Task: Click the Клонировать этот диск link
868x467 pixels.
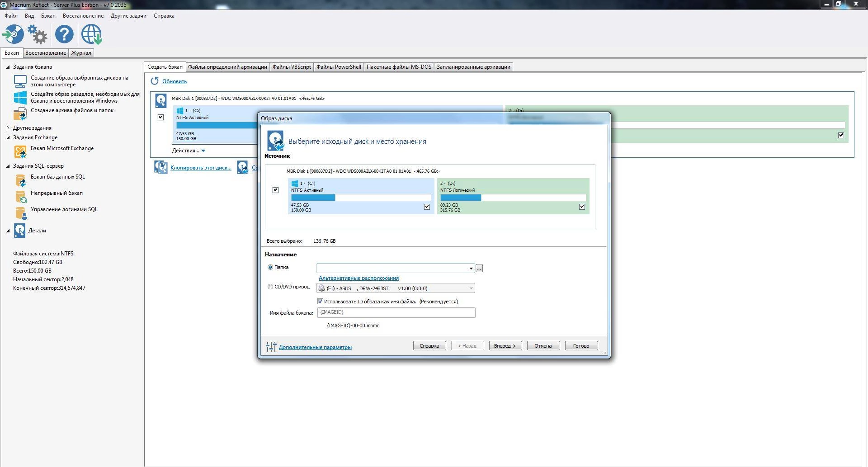Action: [201, 168]
